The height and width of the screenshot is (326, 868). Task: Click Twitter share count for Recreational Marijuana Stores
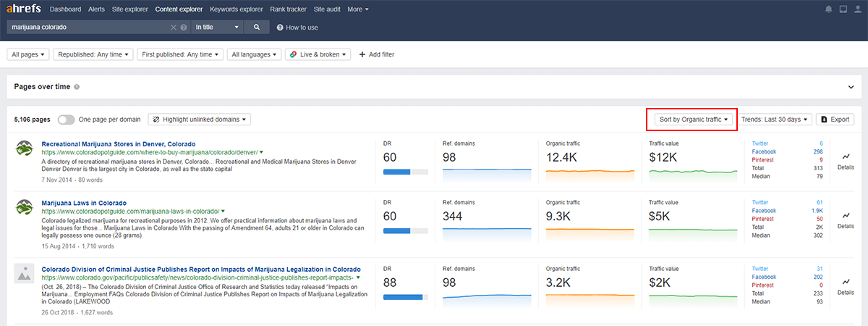(821, 143)
